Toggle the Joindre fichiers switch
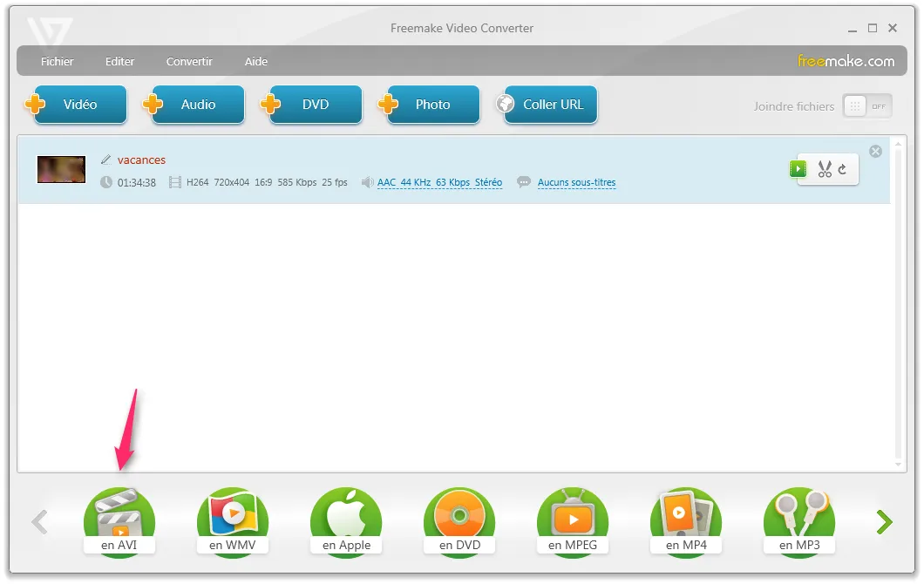 (867, 106)
